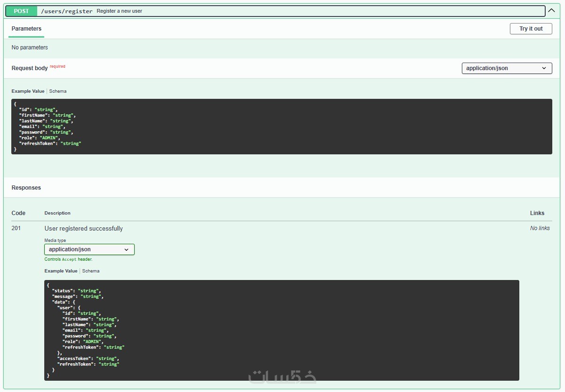Viewport: 565px width, 392px height.
Task: Click the Responses section heading
Action: tap(26, 188)
